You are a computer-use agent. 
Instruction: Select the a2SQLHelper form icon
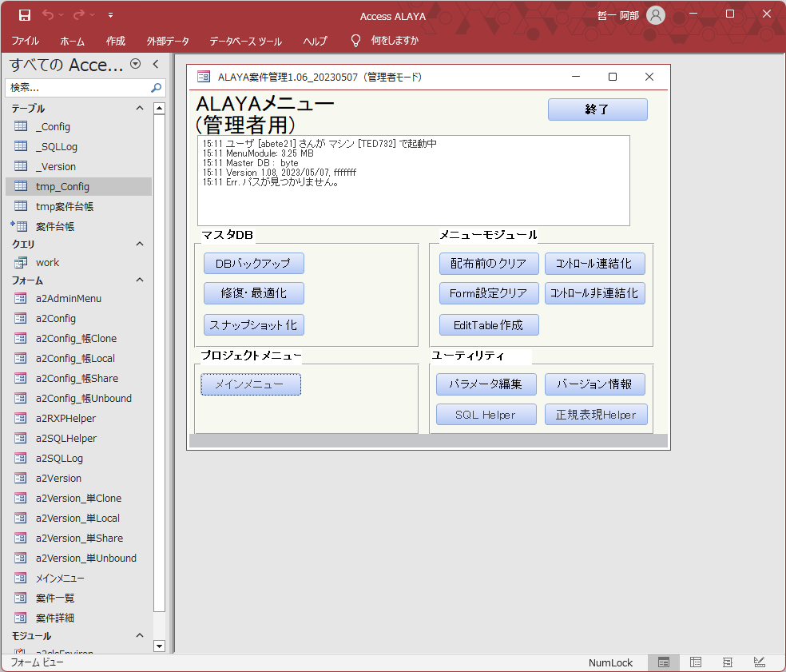coord(21,439)
